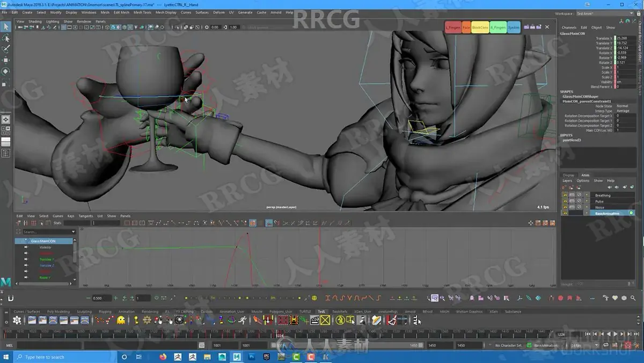Toggle visibility eye of Noise layer
The width and height of the screenshot is (644, 363).
coord(565,207)
